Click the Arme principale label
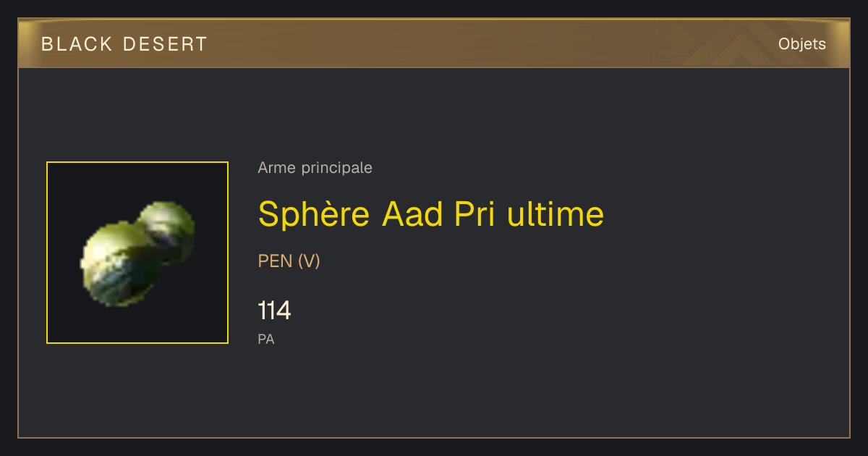This screenshot has width=868, height=456. click(x=315, y=168)
